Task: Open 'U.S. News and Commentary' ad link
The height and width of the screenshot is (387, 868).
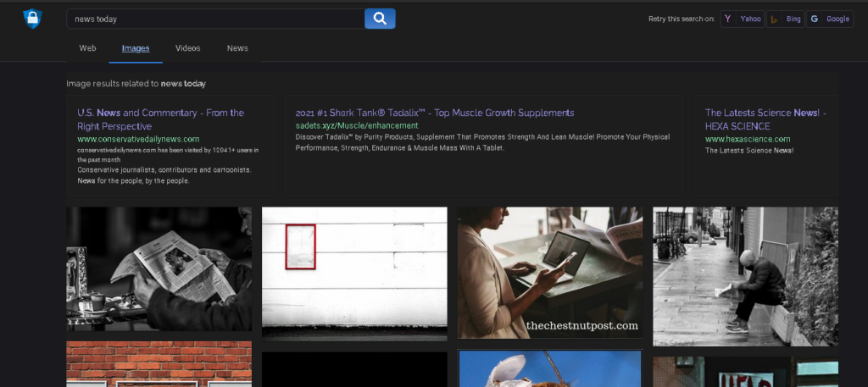Action: coord(160,119)
